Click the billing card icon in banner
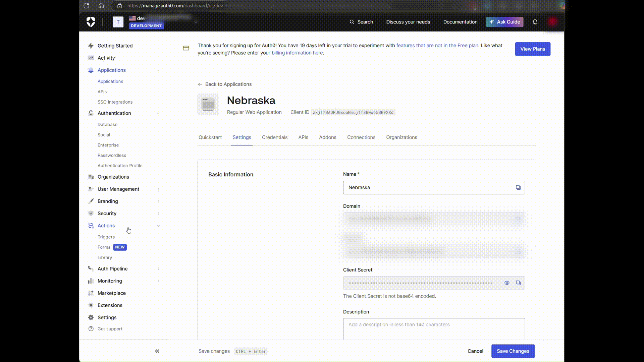The height and width of the screenshot is (362, 644). coord(186,48)
